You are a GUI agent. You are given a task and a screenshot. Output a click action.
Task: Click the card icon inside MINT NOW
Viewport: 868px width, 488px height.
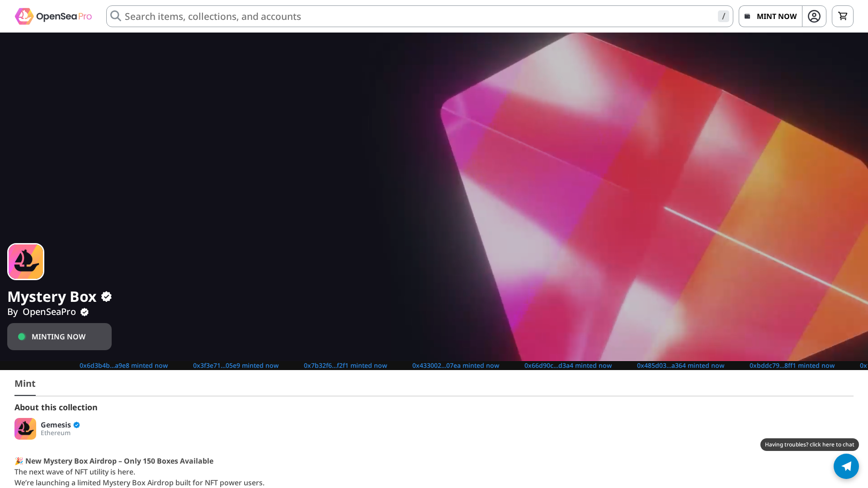tap(747, 16)
